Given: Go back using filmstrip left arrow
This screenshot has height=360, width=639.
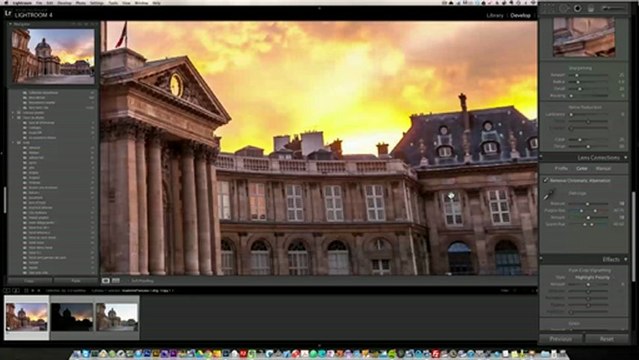Looking at the screenshot, I should [x=33, y=291].
